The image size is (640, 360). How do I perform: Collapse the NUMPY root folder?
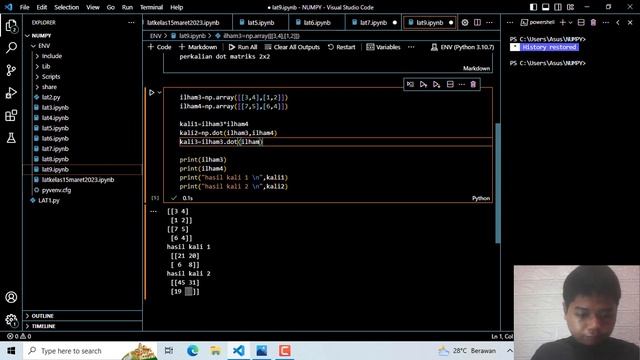[x=27, y=36]
